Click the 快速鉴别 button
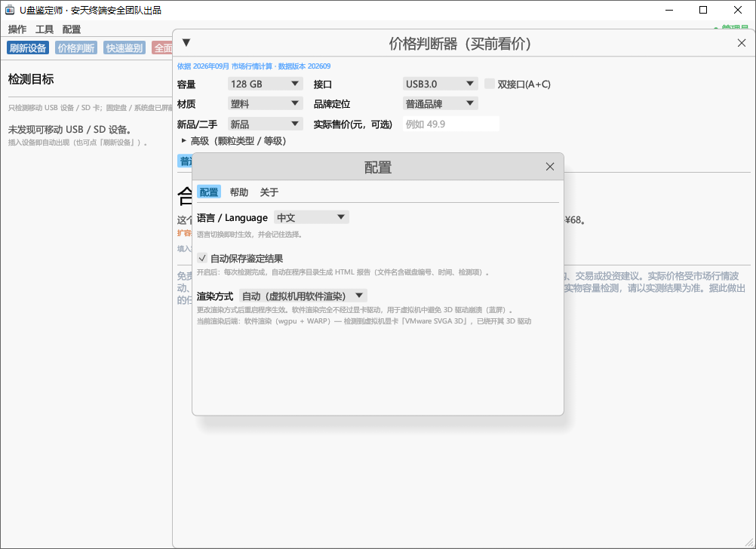The height and width of the screenshot is (549, 756). coord(124,48)
